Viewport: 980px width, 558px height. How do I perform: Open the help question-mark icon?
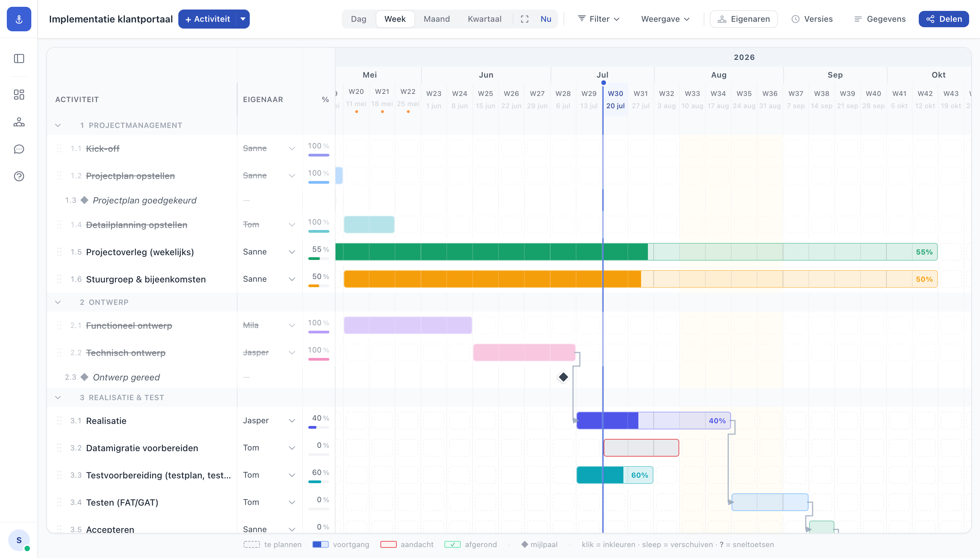(x=19, y=176)
